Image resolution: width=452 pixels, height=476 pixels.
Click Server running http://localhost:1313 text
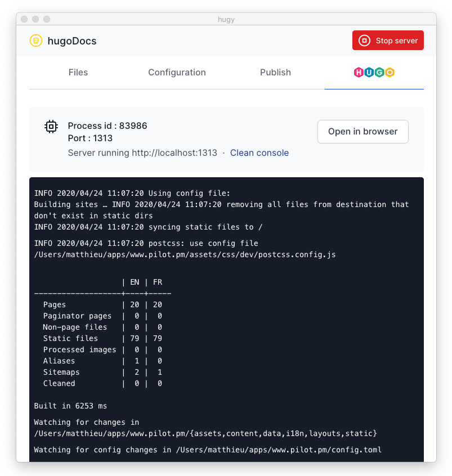click(142, 152)
